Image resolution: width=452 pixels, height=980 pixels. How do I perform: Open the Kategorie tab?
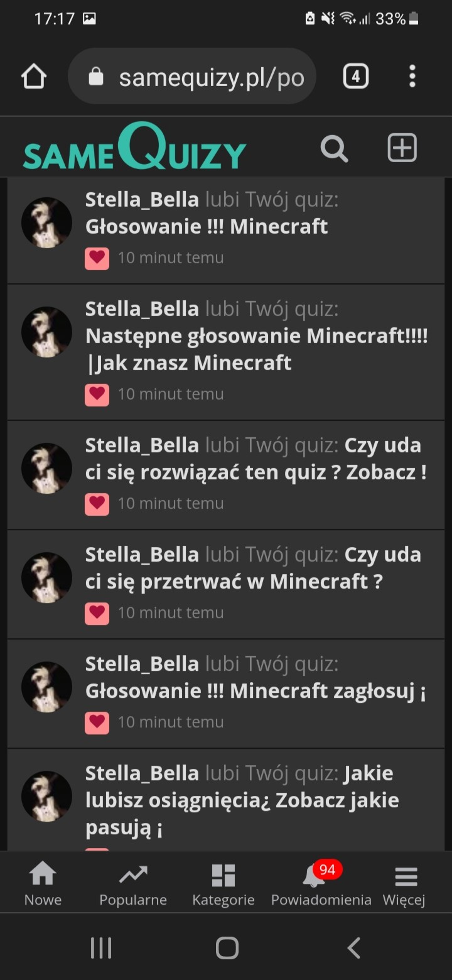pyautogui.click(x=223, y=884)
